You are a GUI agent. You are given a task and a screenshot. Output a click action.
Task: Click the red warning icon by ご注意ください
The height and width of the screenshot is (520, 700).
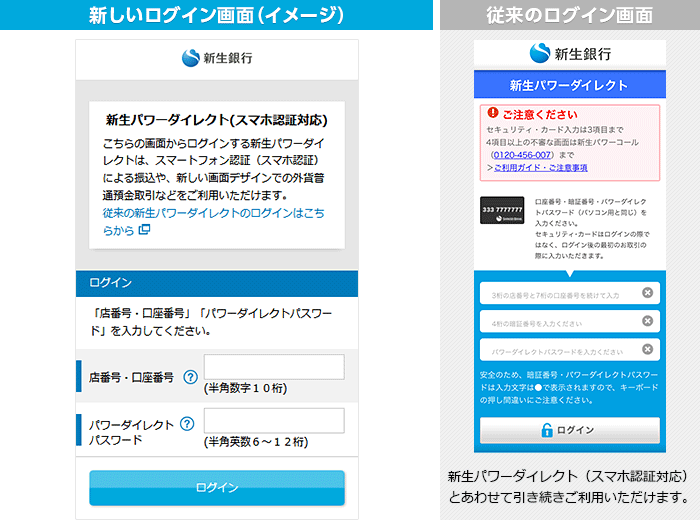492,114
